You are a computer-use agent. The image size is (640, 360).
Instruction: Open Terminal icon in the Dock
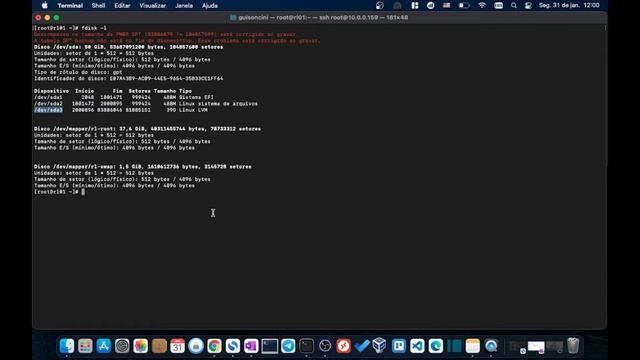(307, 346)
